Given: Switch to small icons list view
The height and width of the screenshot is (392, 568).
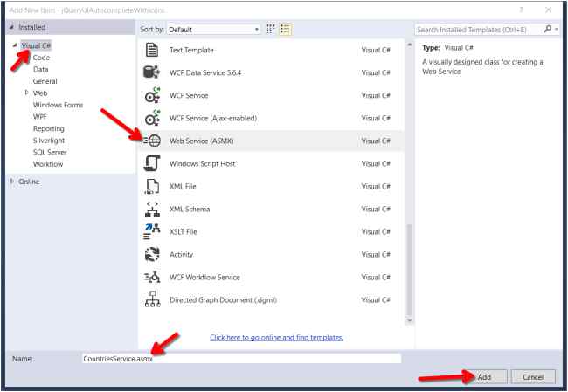Looking at the screenshot, I should tap(285, 29).
